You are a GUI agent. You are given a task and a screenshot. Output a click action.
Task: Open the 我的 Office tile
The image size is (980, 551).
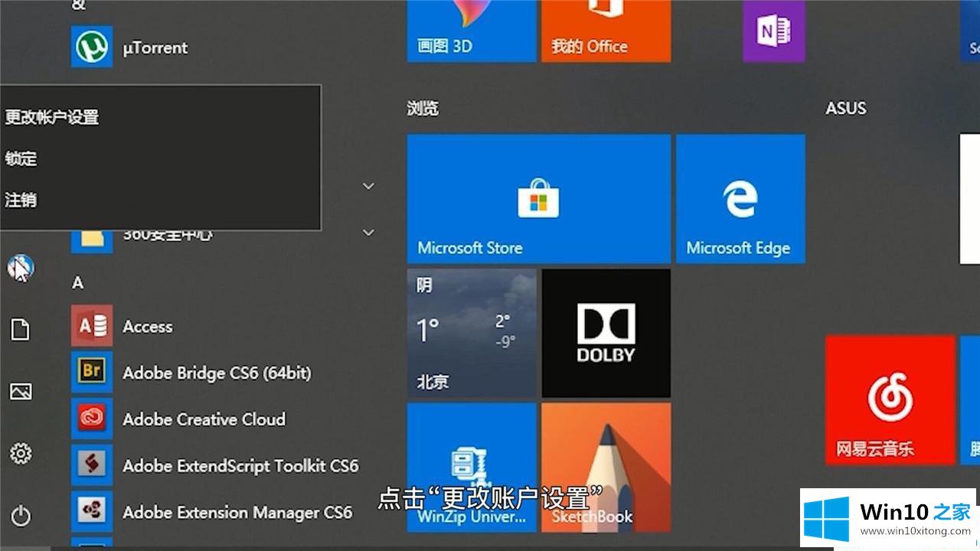pyautogui.click(x=606, y=31)
